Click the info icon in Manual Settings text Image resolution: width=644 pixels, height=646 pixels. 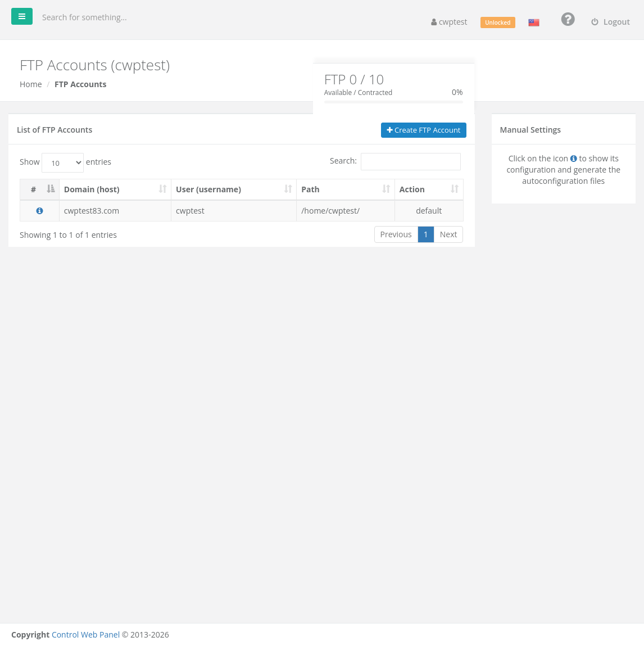pos(574,159)
